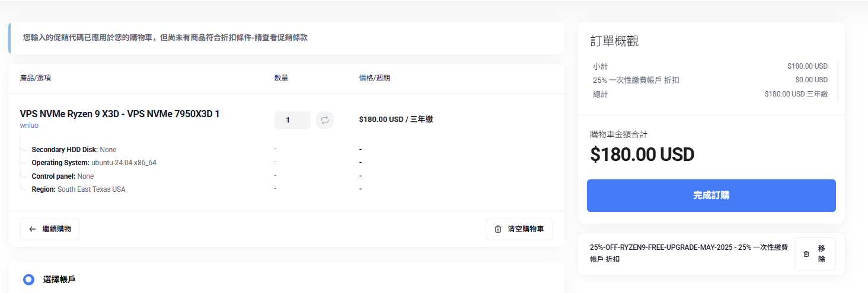Click the 小計 subtotal row label
The width and height of the screenshot is (868, 293).
(600, 66)
